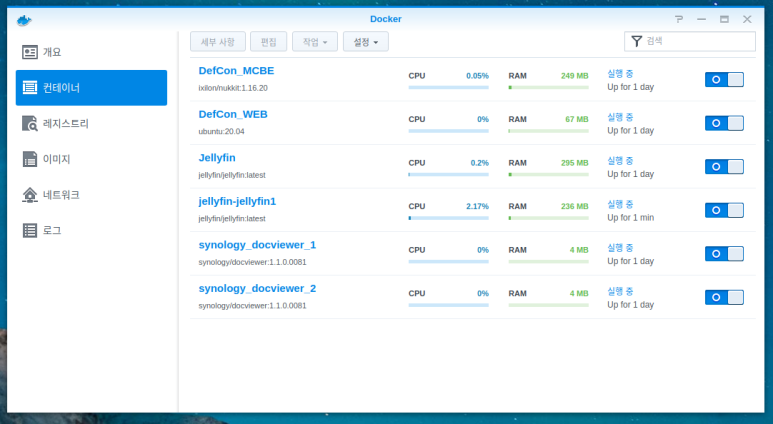Click the Docker window title text
The image size is (773, 424).
pyautogui.click(x=386, y=19)
